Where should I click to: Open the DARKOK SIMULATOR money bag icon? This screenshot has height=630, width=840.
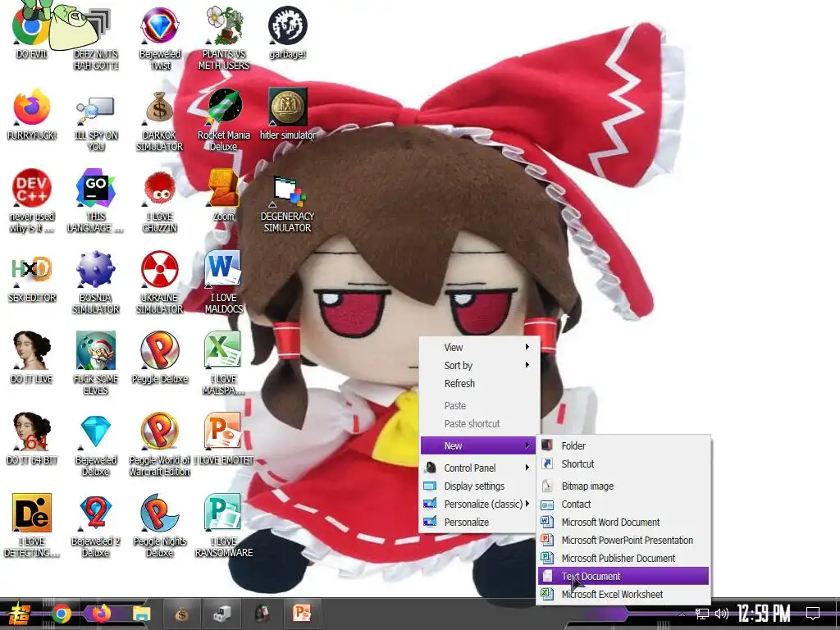point(160,108)
